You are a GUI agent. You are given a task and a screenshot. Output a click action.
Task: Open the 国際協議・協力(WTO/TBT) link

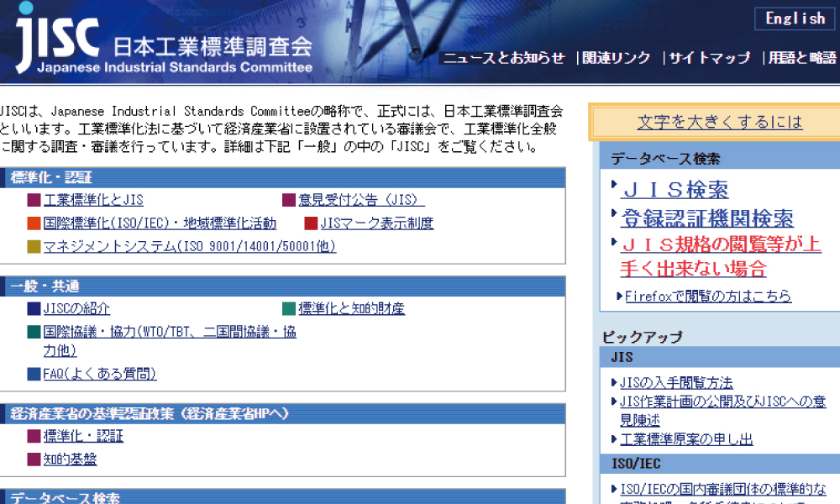coord(170,341)
